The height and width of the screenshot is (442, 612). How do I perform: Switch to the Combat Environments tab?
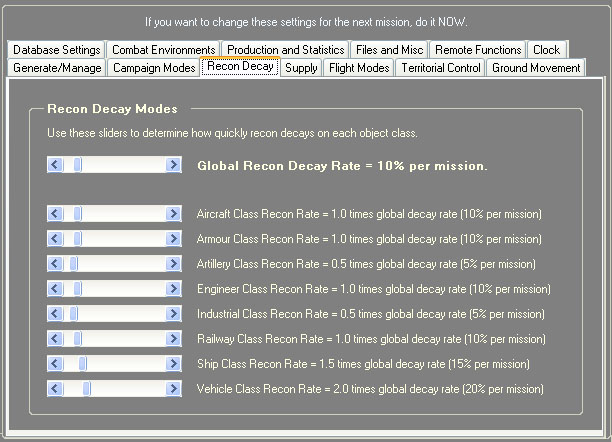click(x=163, y=49)
